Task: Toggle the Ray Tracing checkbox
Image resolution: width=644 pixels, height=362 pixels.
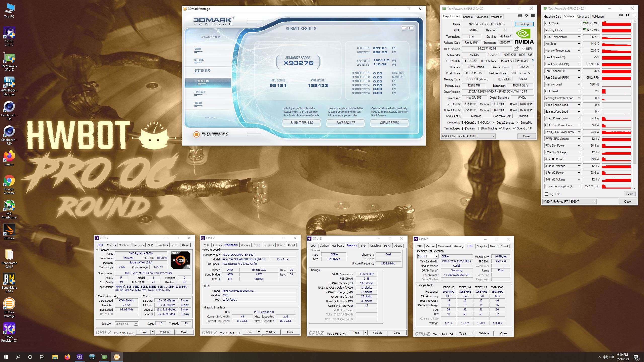Action: [480, 128]
